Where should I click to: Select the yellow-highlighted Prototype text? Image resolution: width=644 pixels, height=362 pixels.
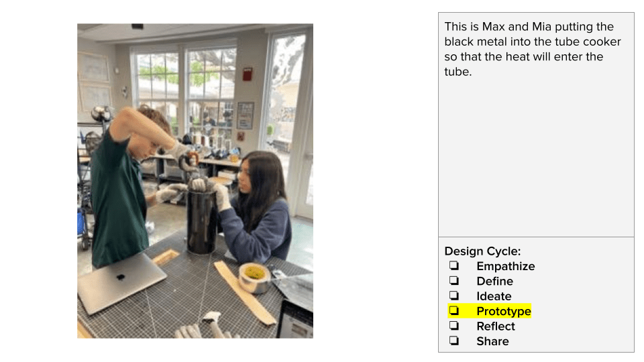point(504,312)
